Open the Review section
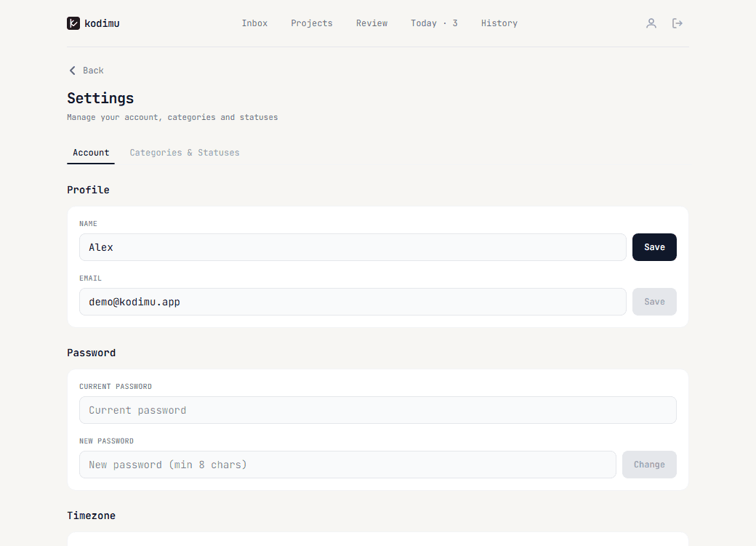This screenshot has height=546, width=756. 371,23
